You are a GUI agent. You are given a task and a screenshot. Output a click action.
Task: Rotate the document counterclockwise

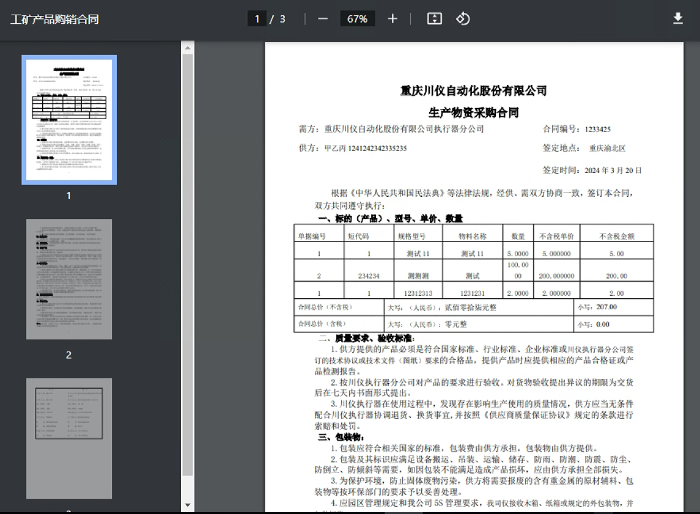[x=463, y=18]
